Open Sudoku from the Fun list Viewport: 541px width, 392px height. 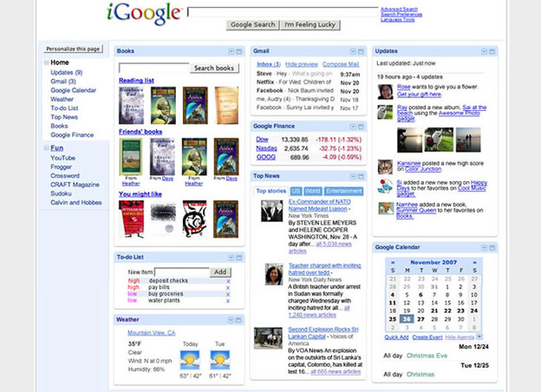[61, 193]
